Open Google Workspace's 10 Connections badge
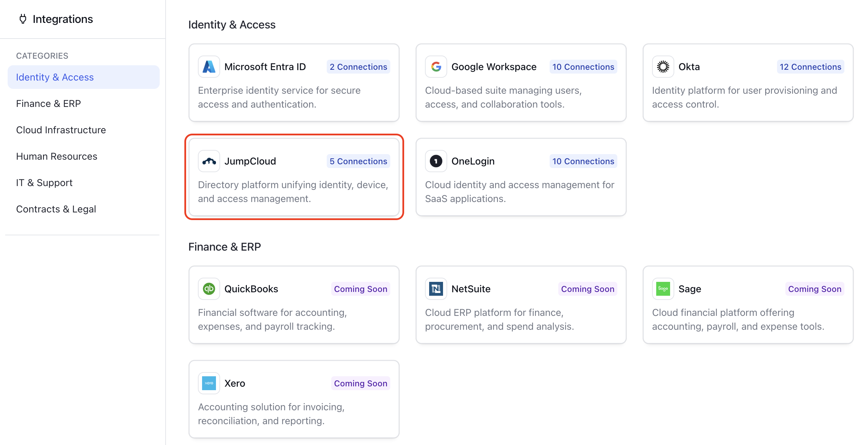Image resolution: width=868 pixels, height=445 pixels. click(583, 67)
